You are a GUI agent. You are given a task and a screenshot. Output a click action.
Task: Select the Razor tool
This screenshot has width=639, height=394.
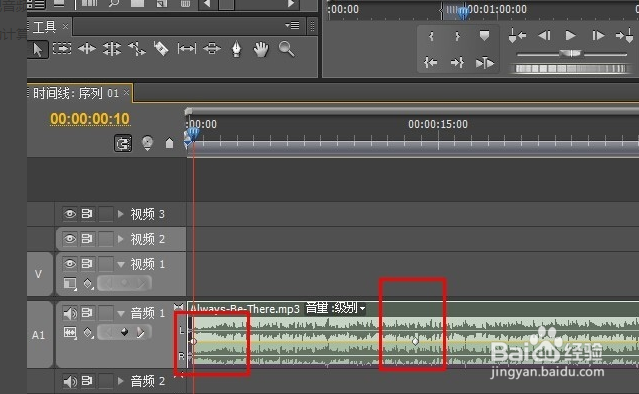coord(161,49)
